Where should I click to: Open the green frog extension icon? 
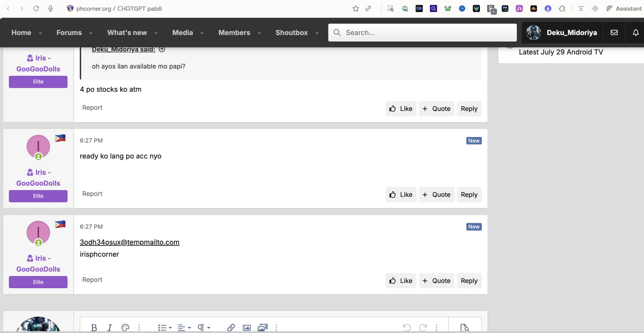pyautogui.click(x=448, y=8)
